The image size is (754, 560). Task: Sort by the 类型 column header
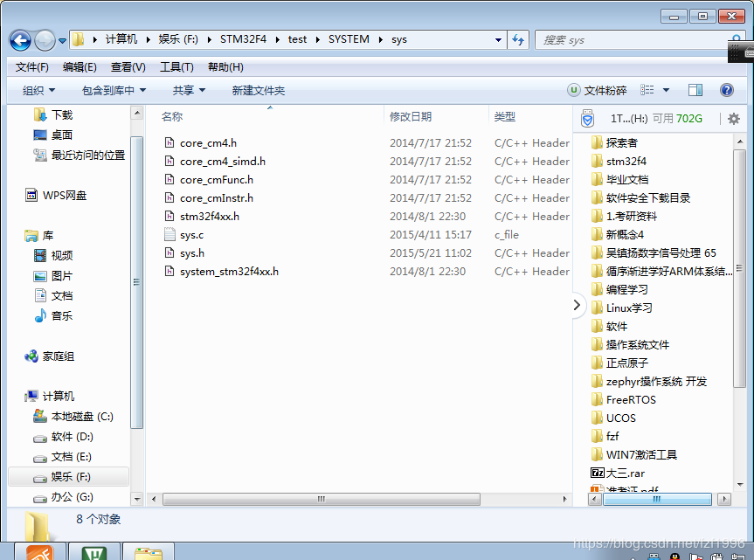(504, 116)
